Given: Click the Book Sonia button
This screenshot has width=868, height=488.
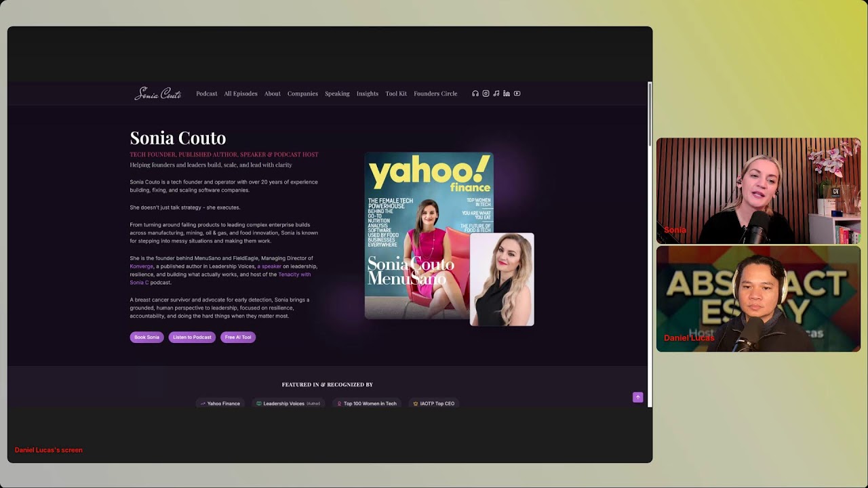Looking at the screenshot, I should click(146, 337).
